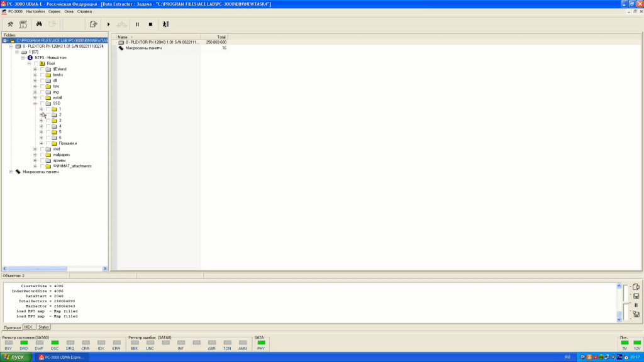644x362 pixels.
Task: Check the SSD folder checkbox
Action: pyautogui.click(x=42, y=104)
